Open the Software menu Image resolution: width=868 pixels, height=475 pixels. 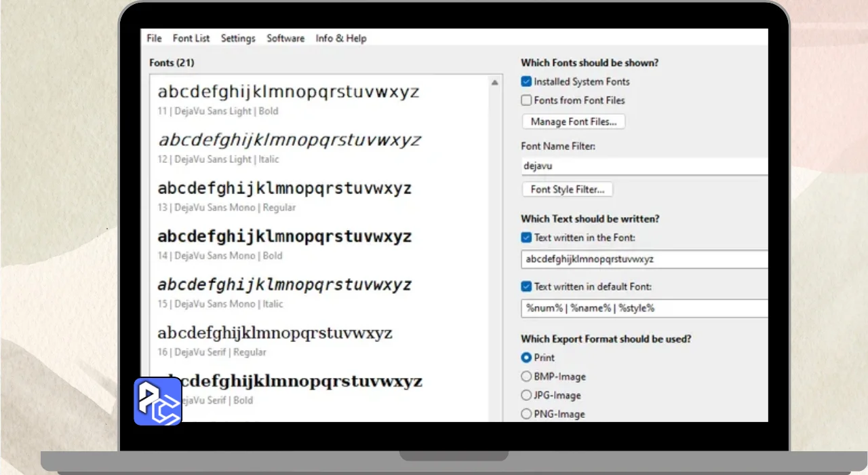[x=285, y=38]
